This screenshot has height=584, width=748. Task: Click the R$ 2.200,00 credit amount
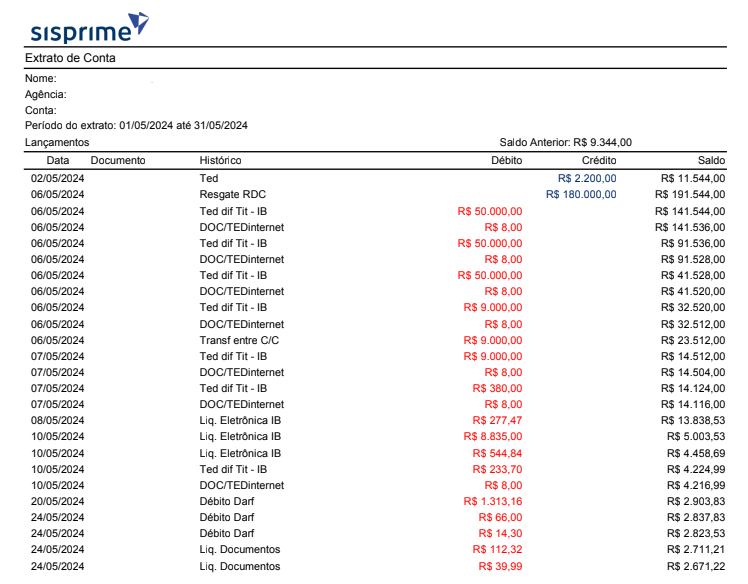587,178
